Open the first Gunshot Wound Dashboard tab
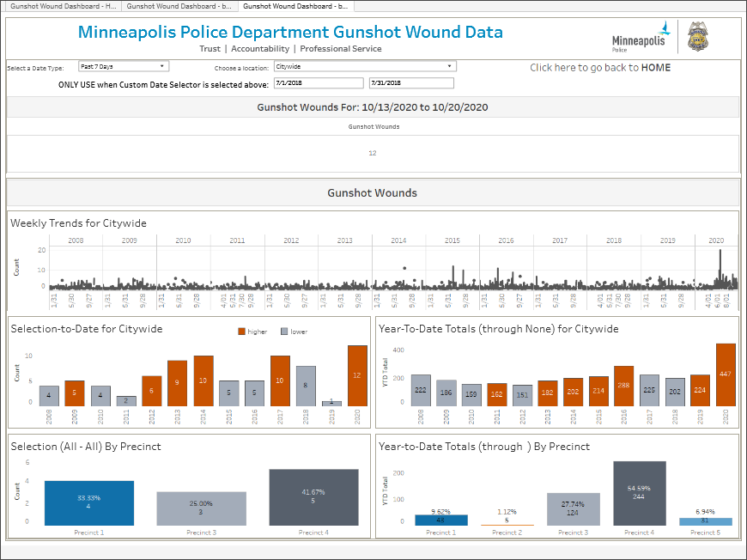747x560 pixels. coord(63,6)
